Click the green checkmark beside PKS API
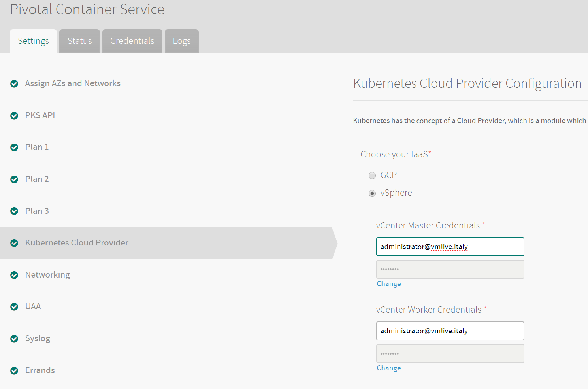Screen dimensions: 588x389 pos(14,116)
